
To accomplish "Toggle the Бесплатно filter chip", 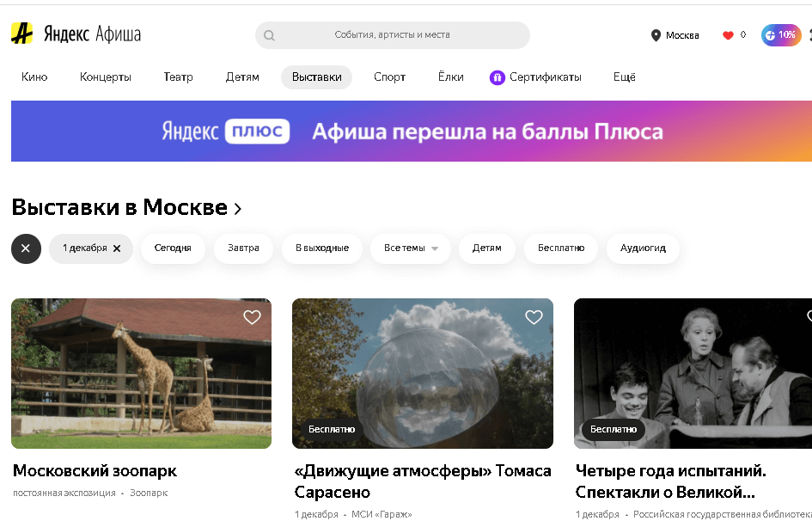I will 561,248.
